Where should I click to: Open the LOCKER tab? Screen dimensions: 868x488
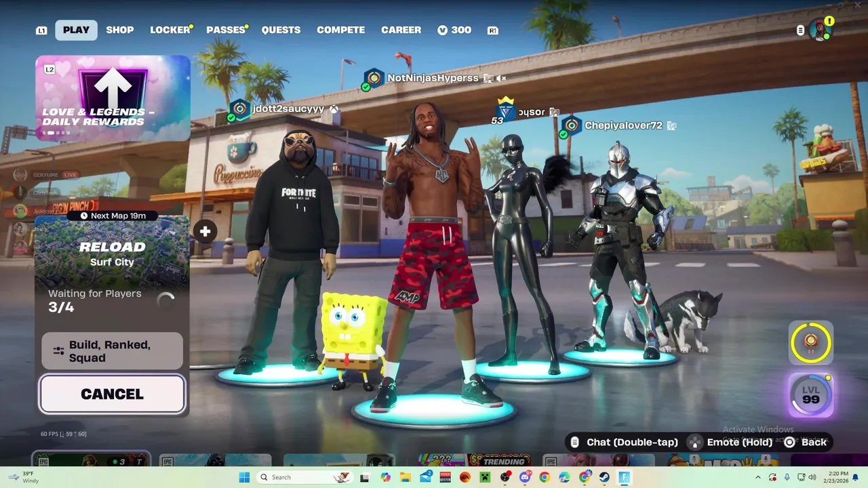tap(170, 30)
